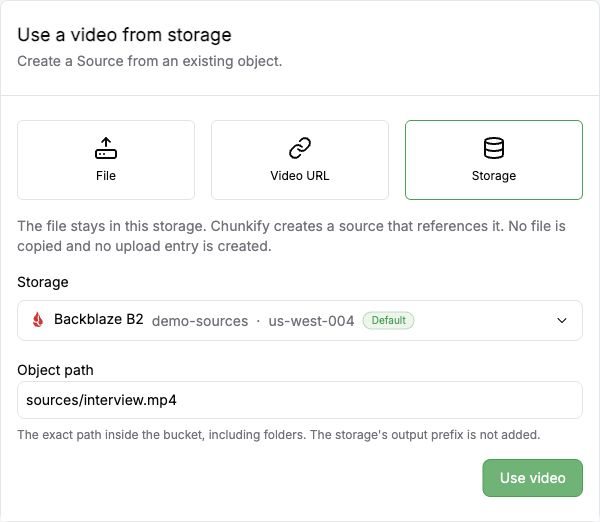
Task: Click the "Use a video from storage" heading
Action: (x=124, y=35)
